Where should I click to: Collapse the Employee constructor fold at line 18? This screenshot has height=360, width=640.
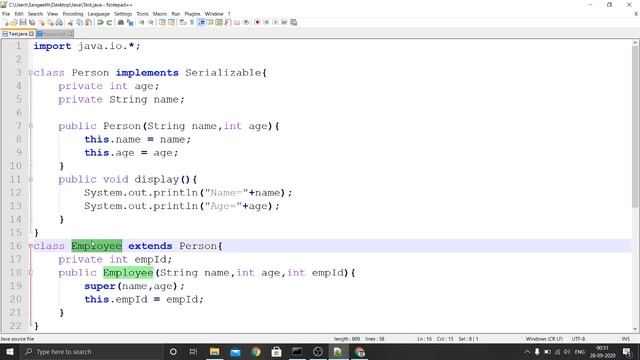(31, 273)
